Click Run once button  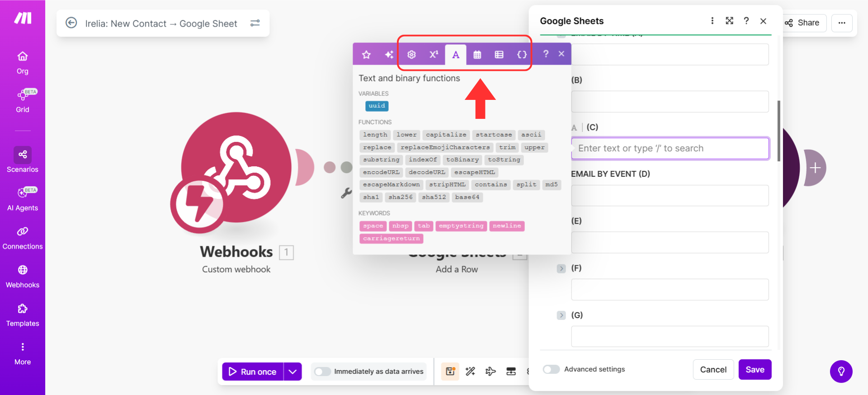pyautogui.click(x=253, y=371)
